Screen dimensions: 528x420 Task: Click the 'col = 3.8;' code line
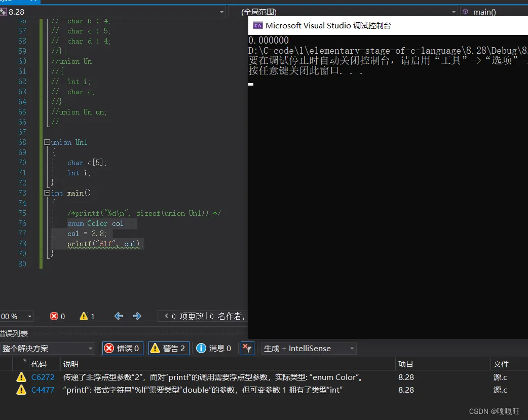[87, 234]
